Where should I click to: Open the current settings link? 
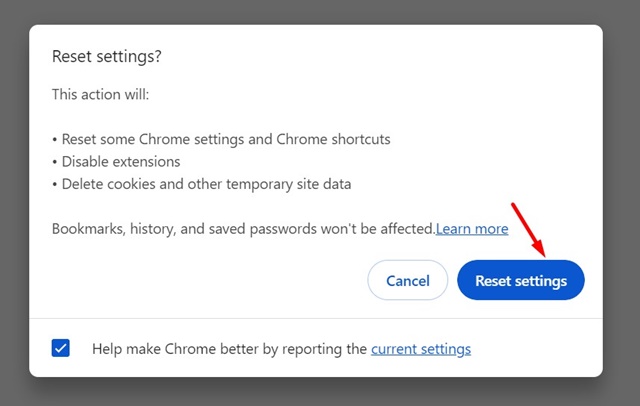pyautogui.click(x=420, y=349)
